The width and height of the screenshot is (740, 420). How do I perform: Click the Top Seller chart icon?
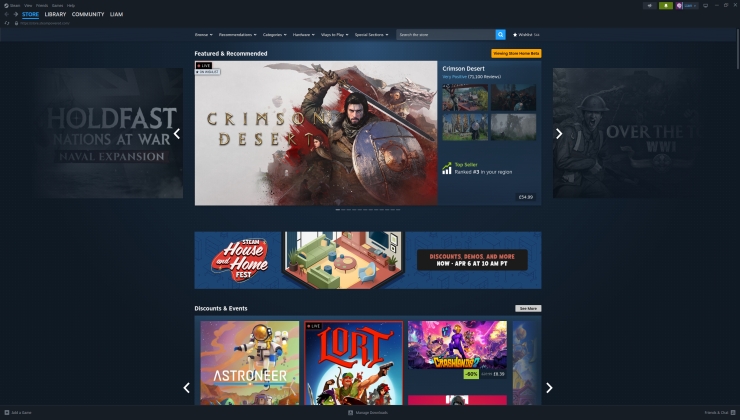tap(446, 168)
